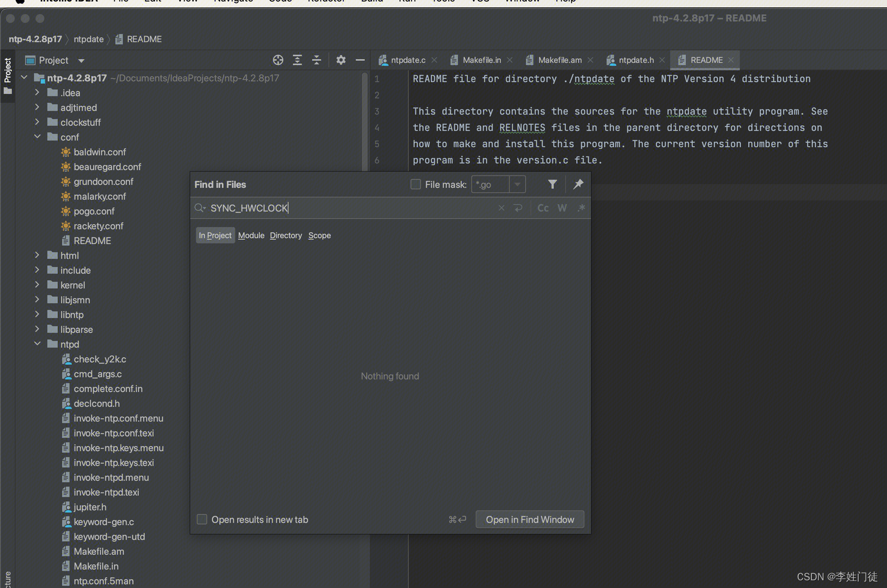Pin the Find in Files window
Viewport: 887px width, 588px height.
578,184
